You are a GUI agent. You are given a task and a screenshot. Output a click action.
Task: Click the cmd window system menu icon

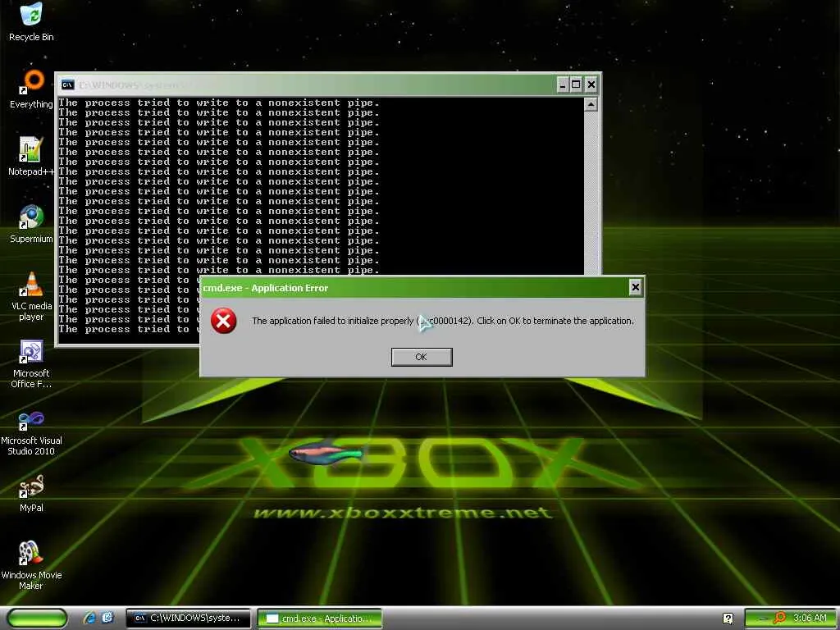pyautogui.click(x=67, y=84)
